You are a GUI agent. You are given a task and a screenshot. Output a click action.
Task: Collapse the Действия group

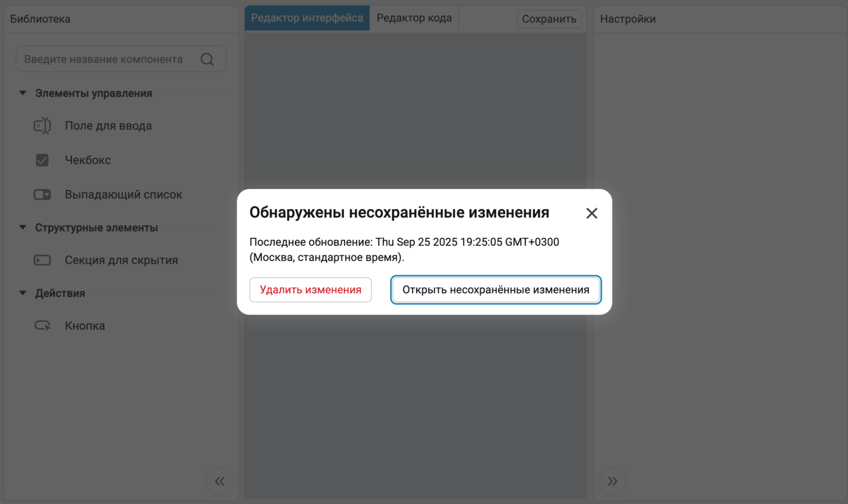23,293
